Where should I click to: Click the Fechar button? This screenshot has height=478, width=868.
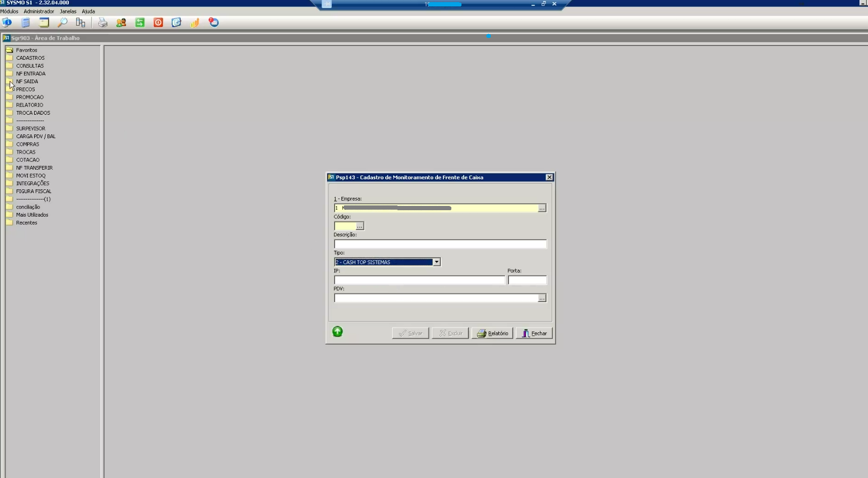[x=534, y=333]
